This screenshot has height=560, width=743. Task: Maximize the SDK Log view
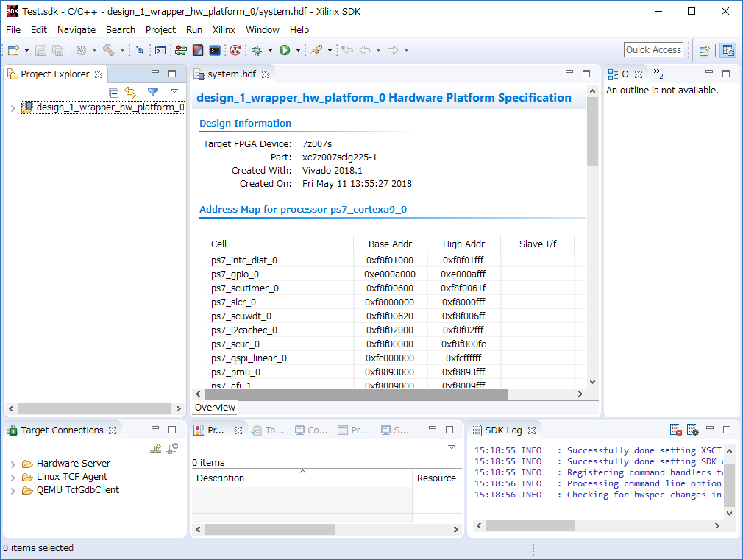point(726,429)
